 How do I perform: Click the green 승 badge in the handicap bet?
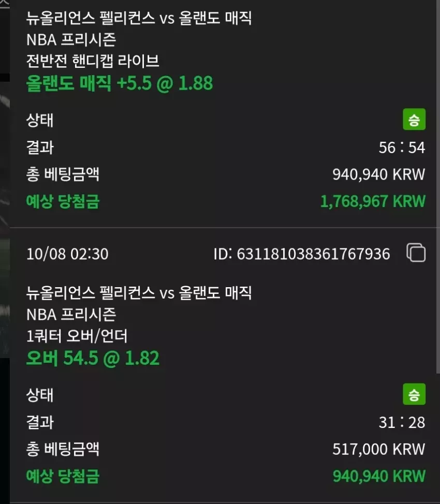click(414, 119)
